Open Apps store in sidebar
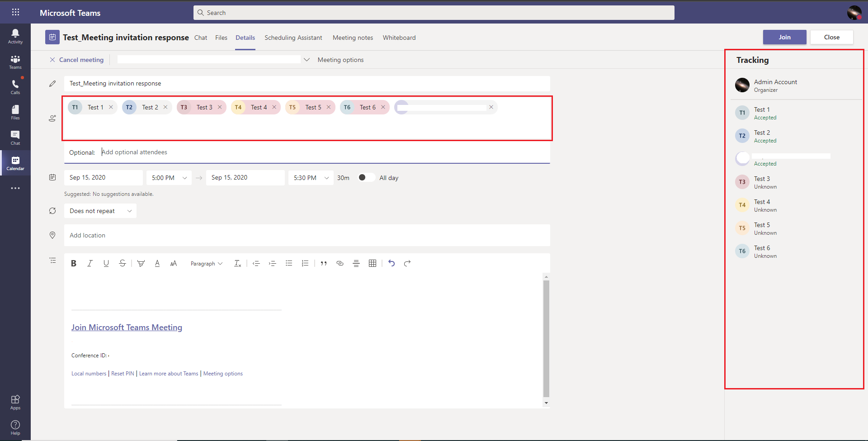868x441 pixels. coord(15,402)
